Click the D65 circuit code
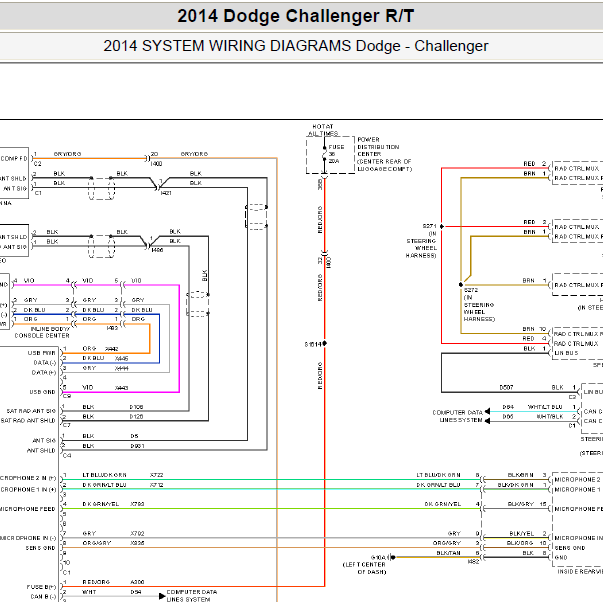The height and width of the screenshot is (602, 603). click(x=508, y=417)
